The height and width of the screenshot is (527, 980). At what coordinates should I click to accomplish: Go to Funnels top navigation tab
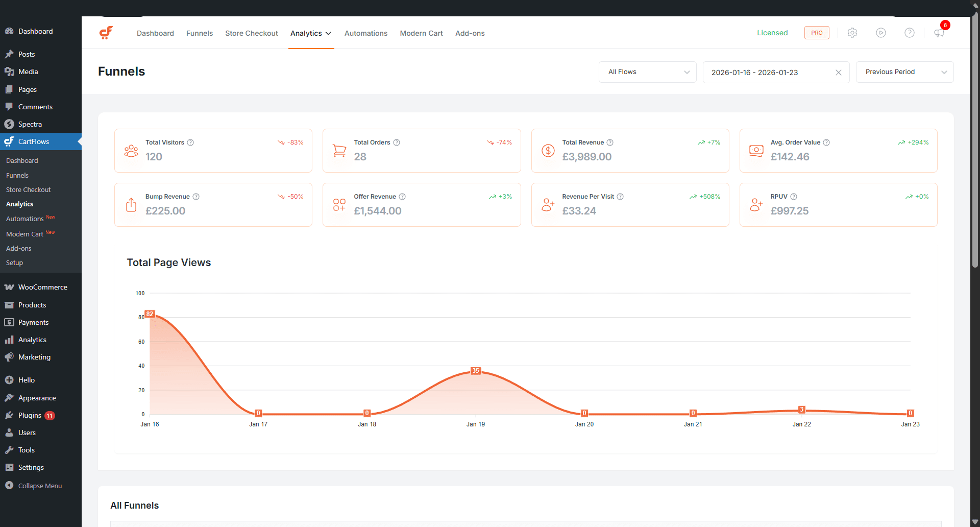200,33
